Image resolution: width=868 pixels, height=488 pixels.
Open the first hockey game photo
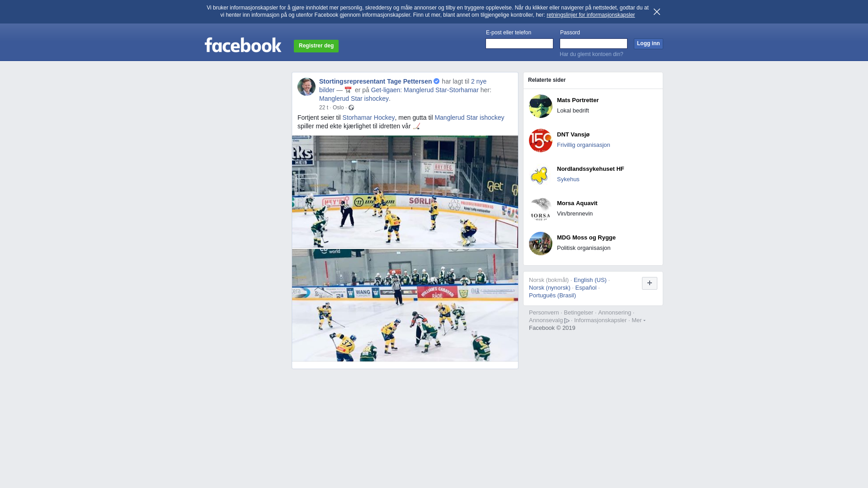405,192
